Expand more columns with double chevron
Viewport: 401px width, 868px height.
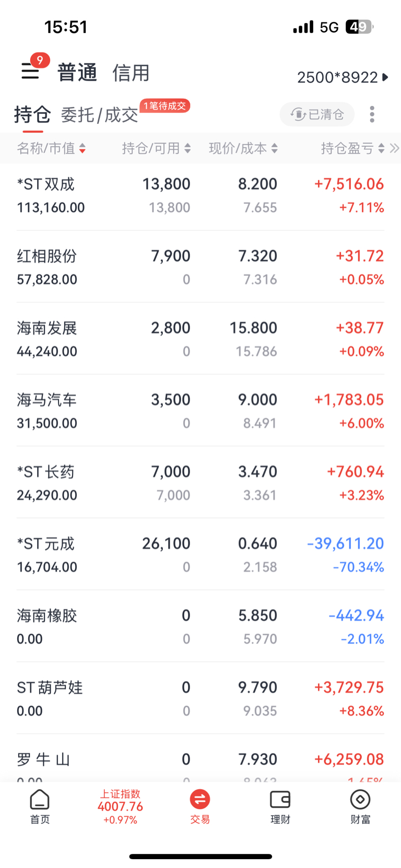tap(395, 149)
